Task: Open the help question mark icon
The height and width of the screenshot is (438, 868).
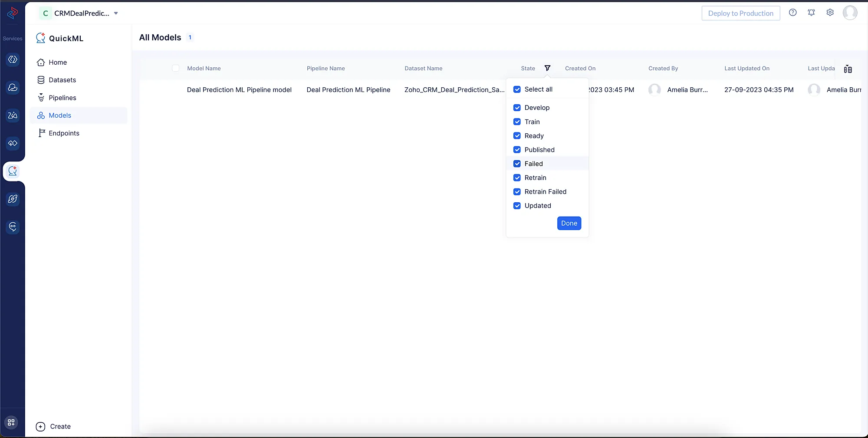Action: coord(792,13)
